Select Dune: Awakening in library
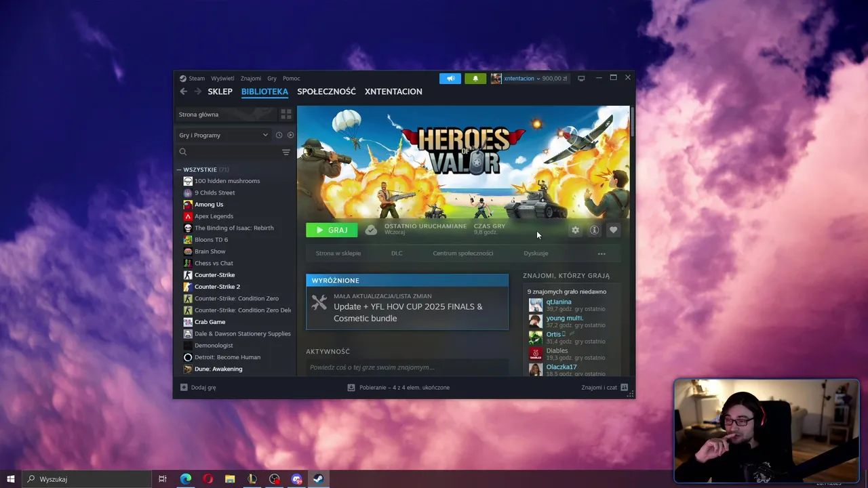 (218, 369)
